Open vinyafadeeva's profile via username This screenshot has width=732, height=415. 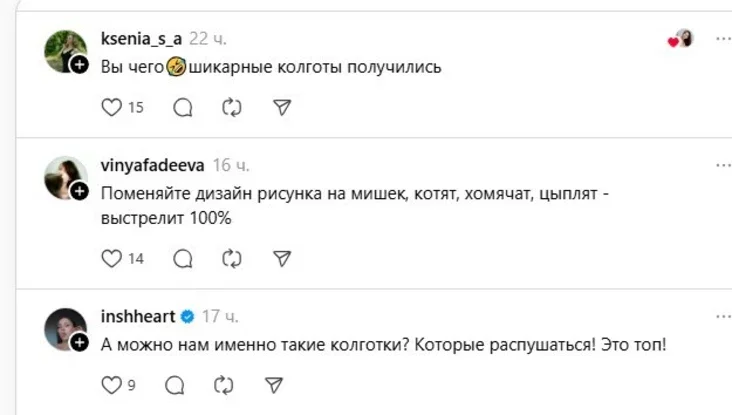152,165
